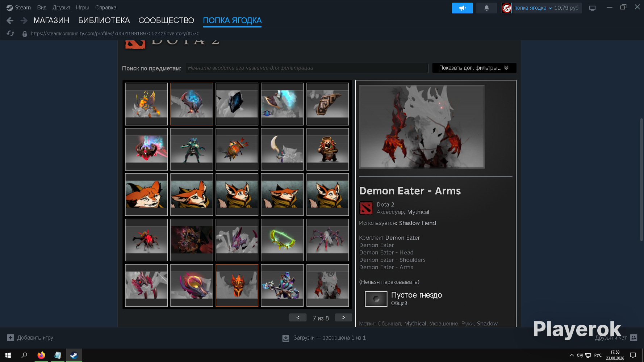Click the Demon Eater - Head set entry
644x362 pixels.
click(x=386, y=253)
